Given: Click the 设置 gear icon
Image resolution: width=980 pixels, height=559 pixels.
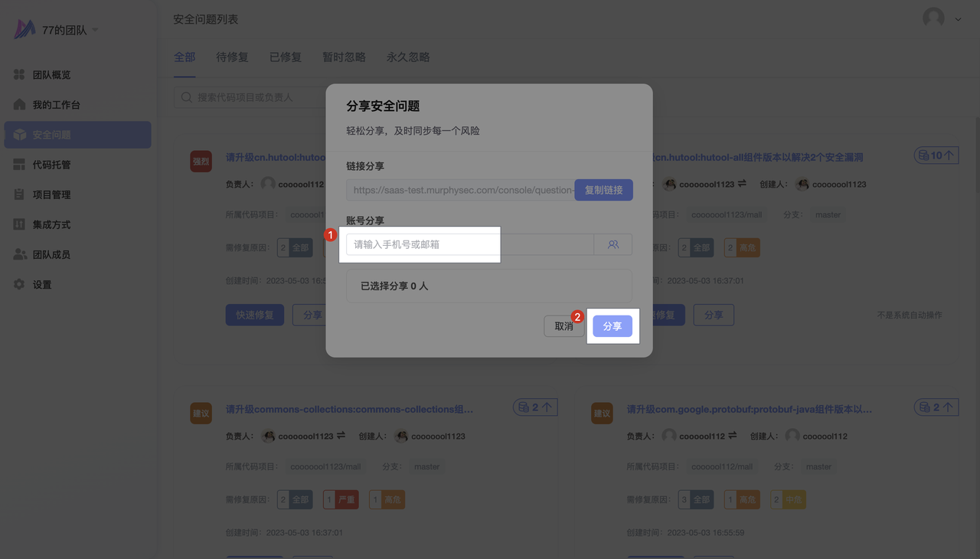Looking at the screenshot, I should pos(20,285).
